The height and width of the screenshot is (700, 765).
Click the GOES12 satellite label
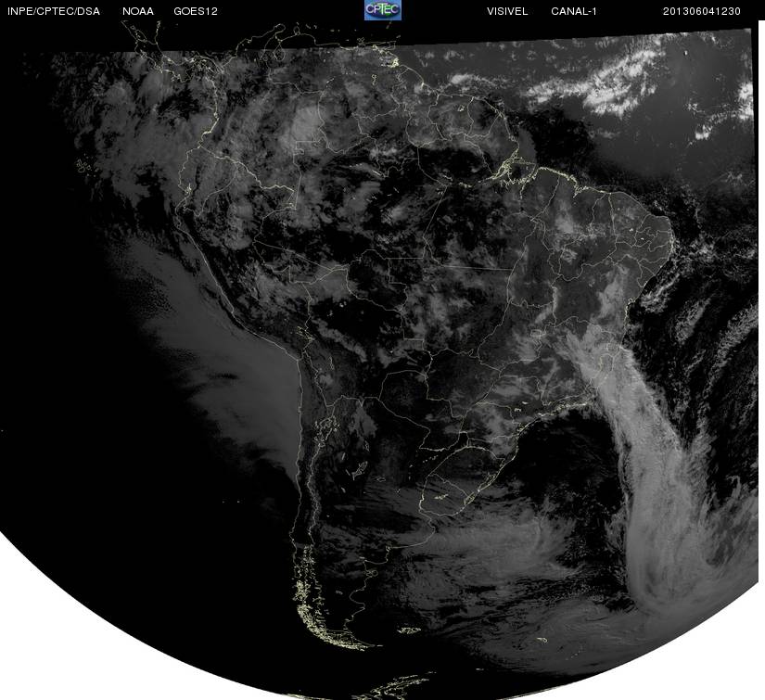[196, 11]
